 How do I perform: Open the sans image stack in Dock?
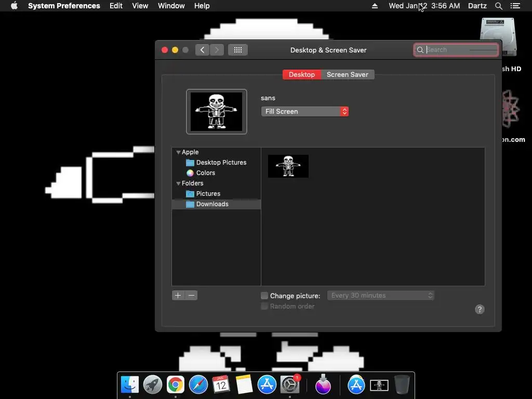pos(379,385)
